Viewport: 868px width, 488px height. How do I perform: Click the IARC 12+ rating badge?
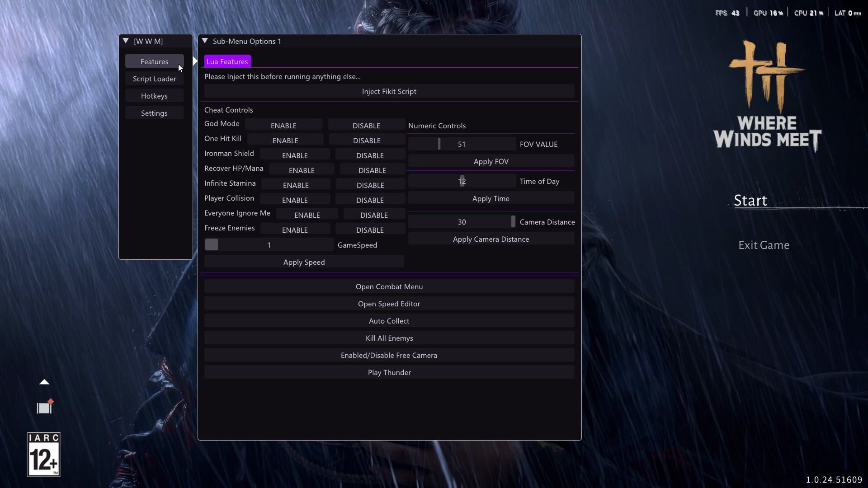44,455
